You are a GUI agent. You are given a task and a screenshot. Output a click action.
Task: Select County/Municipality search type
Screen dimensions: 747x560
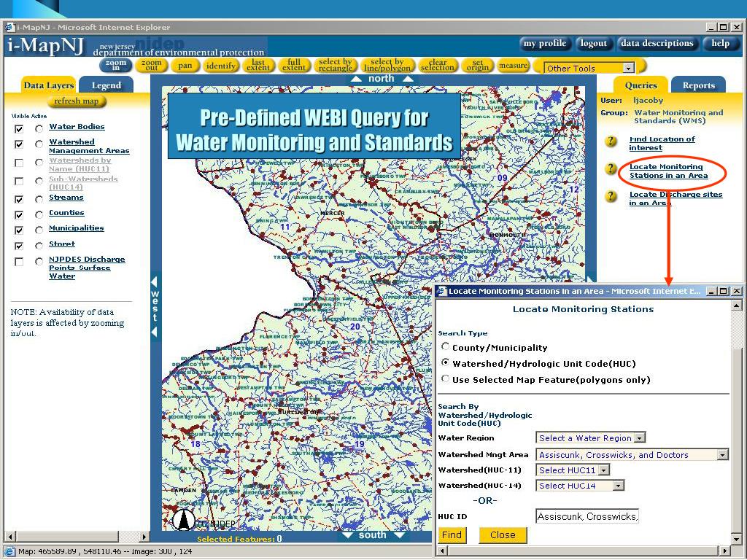tap(446, 346)
